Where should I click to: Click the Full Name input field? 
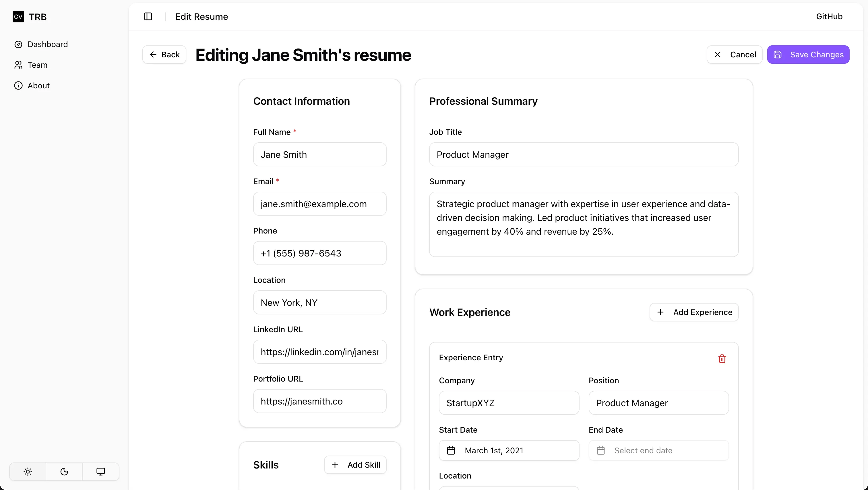click(x=319, y=154)
